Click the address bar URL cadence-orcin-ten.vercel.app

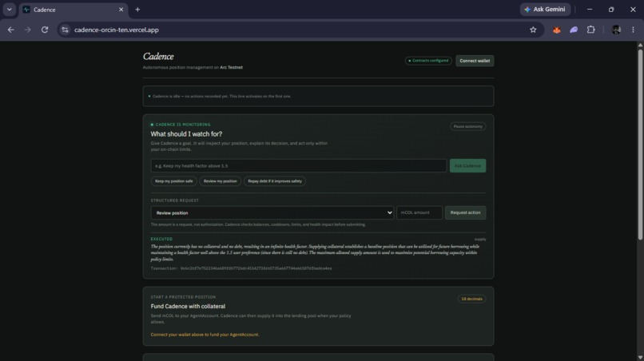point(116,30)
